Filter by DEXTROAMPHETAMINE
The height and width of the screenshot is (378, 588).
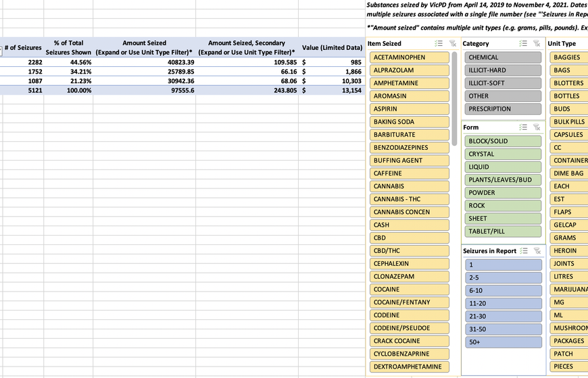point(409,367)
